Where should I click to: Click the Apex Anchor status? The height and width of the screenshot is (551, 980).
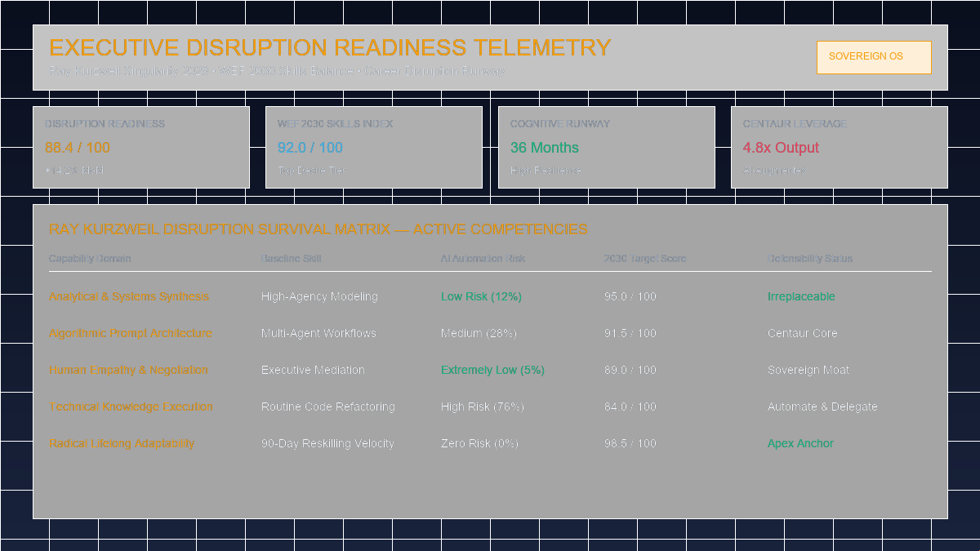(x=800, y=443)
